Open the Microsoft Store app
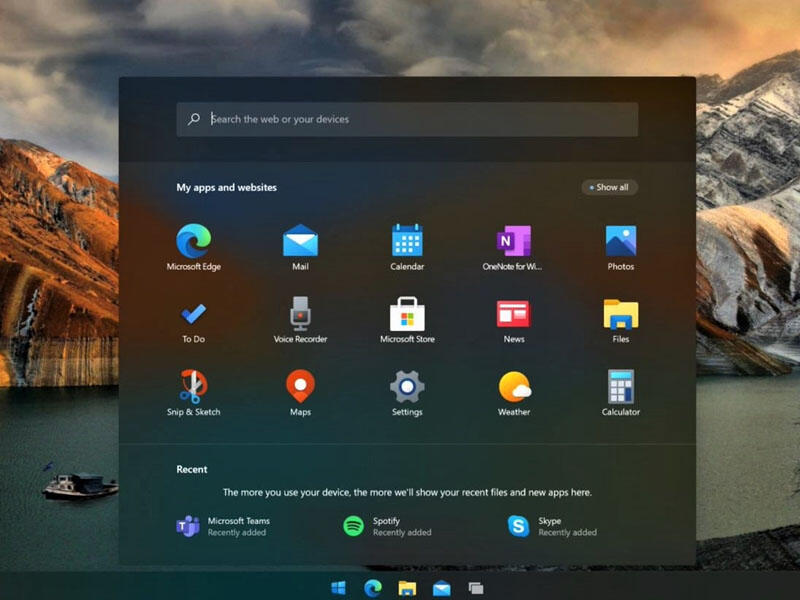The width and height of the screenshot is (800, 600). coord(407,315)
